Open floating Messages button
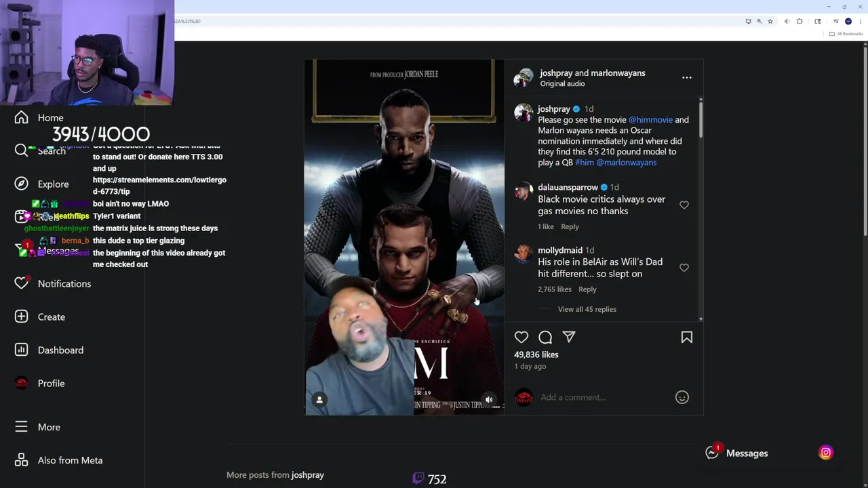The image size is (868, 488). 736,453
